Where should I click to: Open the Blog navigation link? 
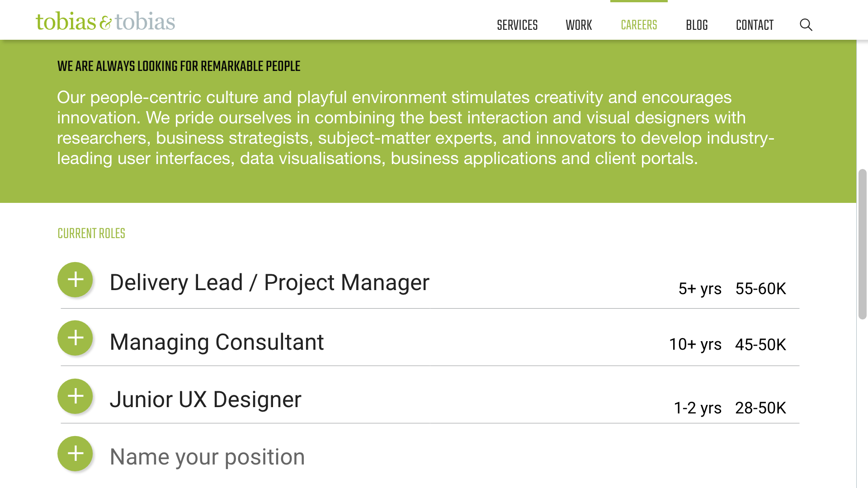pos(697,25)
